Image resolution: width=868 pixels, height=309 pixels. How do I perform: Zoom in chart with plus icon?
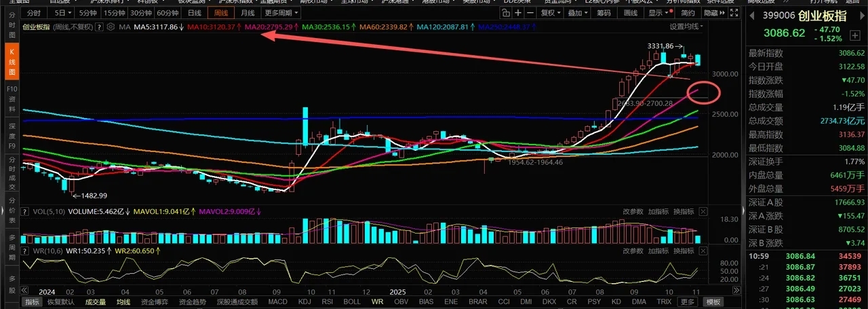click(x=519, y=13)
